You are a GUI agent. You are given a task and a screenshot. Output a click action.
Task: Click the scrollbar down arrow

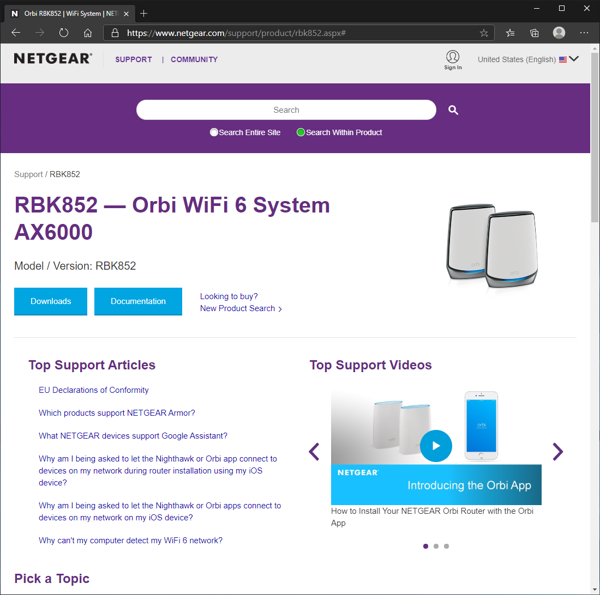(x=594, y=590)
